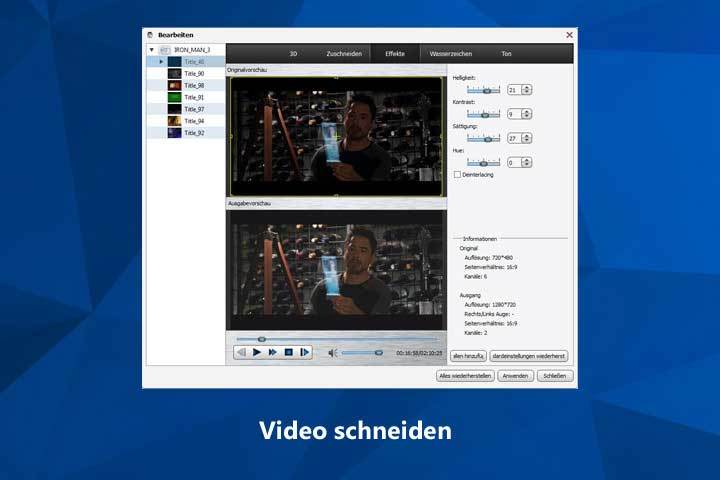Stop the video playback
Screen dimensions: 720x480
click(x=288, y=352)
